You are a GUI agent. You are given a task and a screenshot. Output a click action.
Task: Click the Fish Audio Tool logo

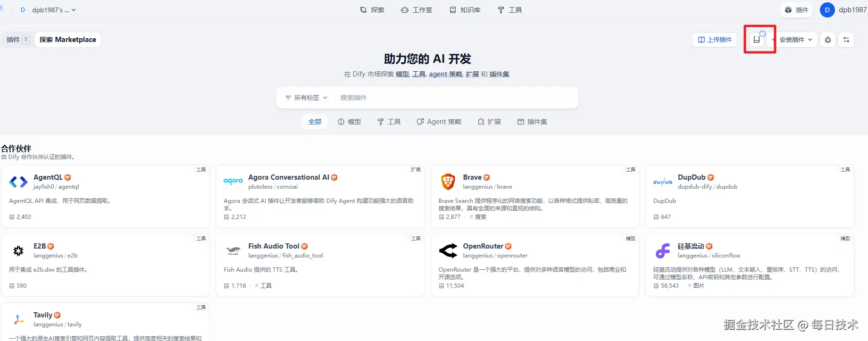point(233,250)
